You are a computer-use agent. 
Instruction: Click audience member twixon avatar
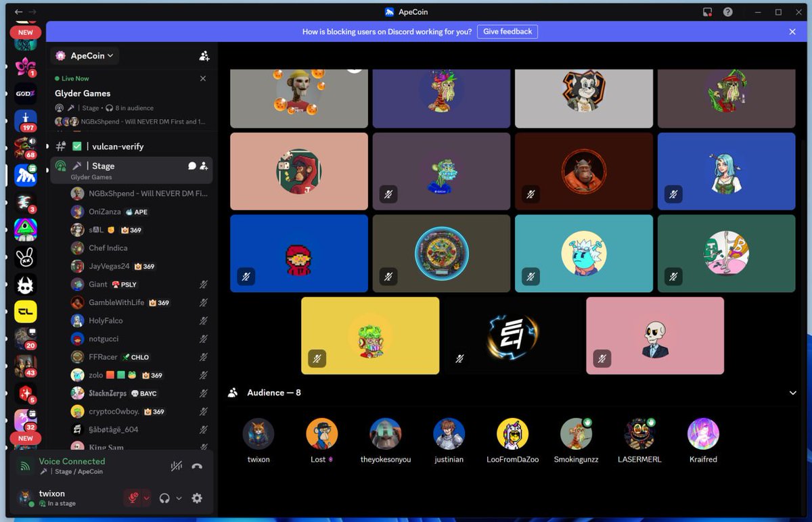258,433
